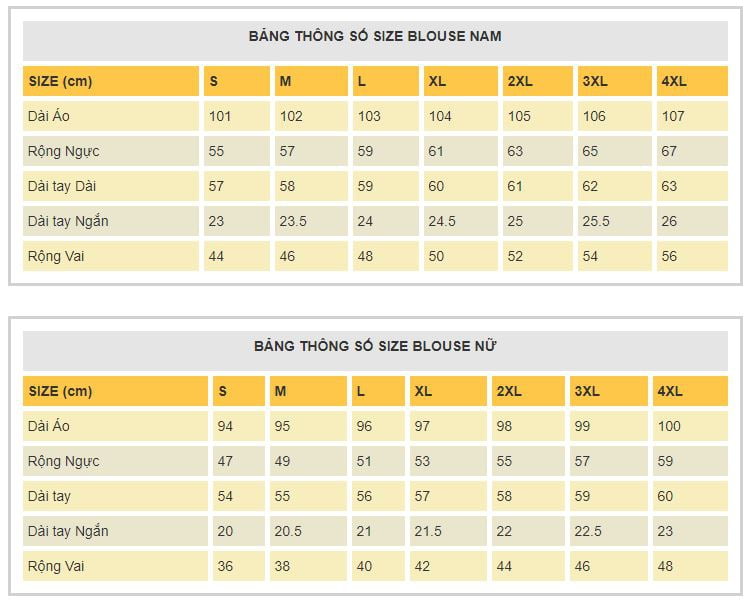Click the women's short sleeve value 20.5
Screen dimensions: 753x602
(288, 531)
